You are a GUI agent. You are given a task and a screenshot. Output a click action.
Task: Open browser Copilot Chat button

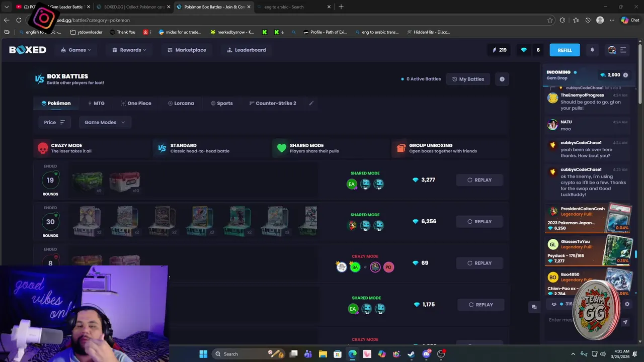[x=630, y=20]
